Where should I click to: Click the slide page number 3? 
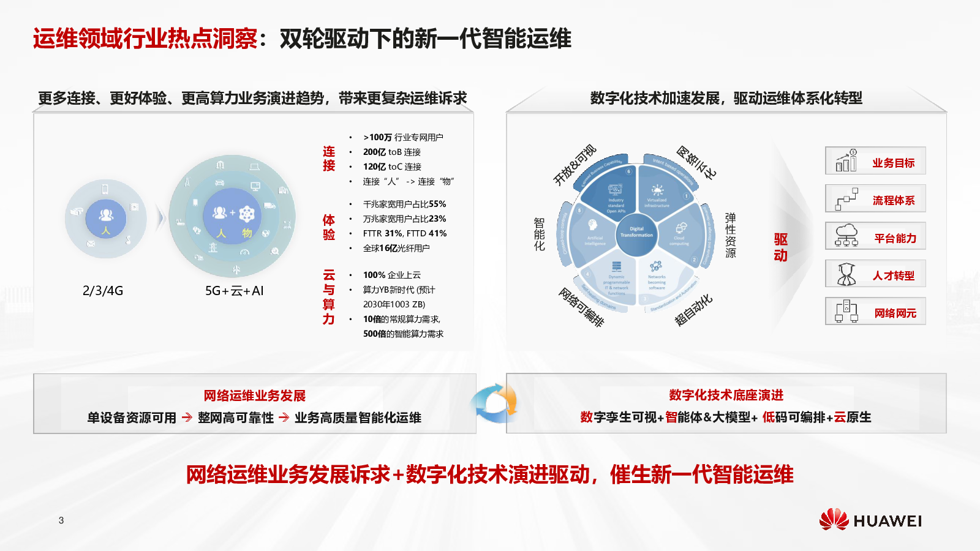(61, 520)
